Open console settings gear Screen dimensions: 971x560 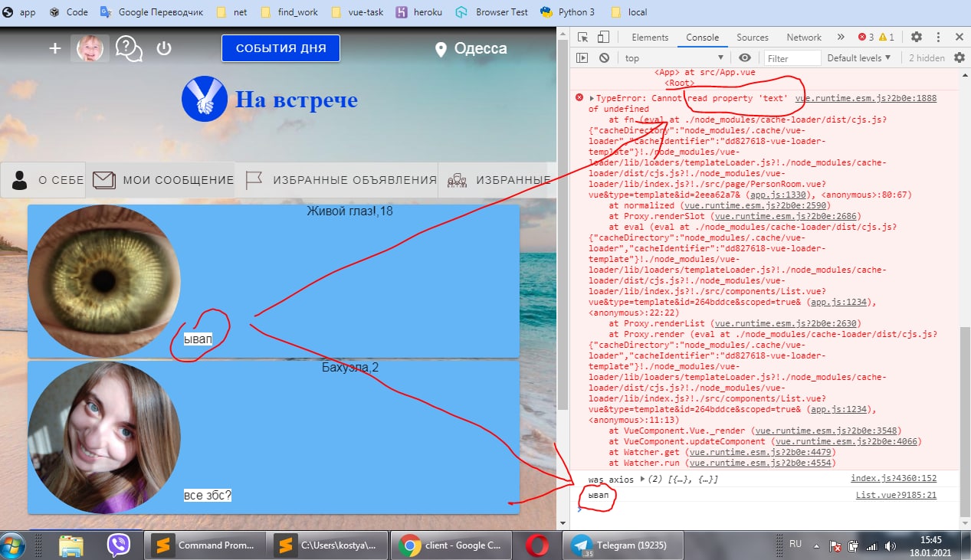click(959, 57)
